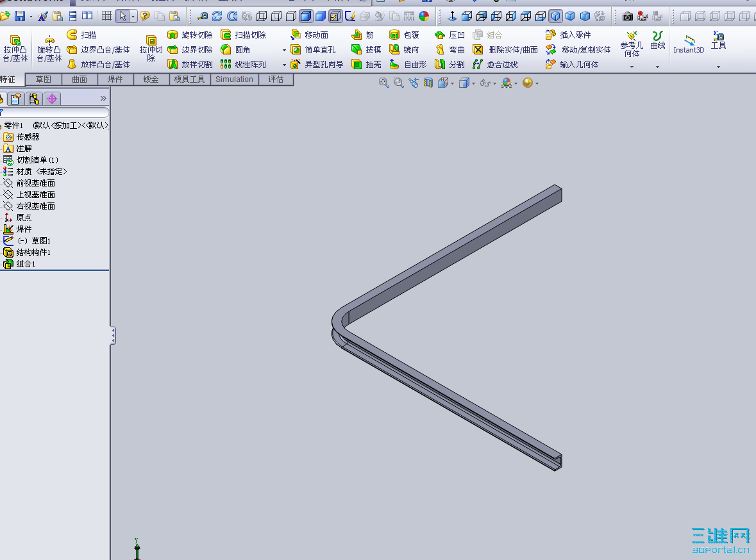
Task: Click the 拔模 draft tool
Action: click(366, 49)
